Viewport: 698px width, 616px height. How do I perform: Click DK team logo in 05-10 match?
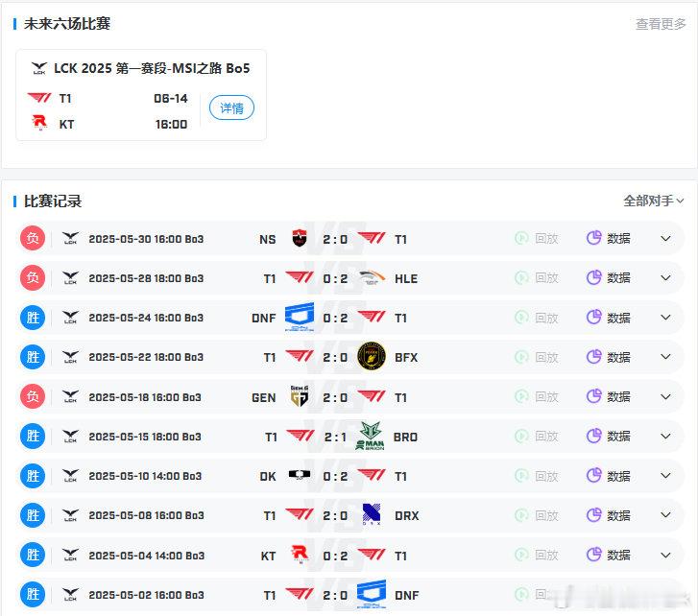(x=300, y=475)
